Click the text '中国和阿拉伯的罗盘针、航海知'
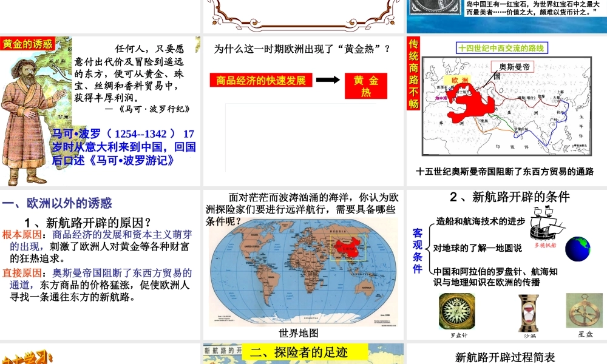 [x=495, y=272]
